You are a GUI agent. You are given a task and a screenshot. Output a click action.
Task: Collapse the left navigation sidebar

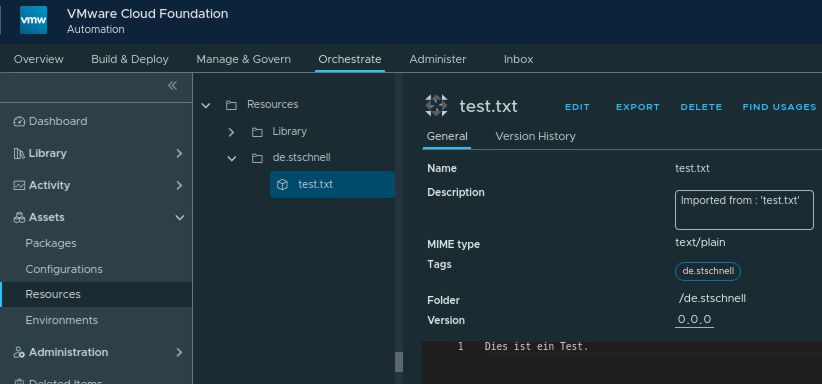click(172, 86)
